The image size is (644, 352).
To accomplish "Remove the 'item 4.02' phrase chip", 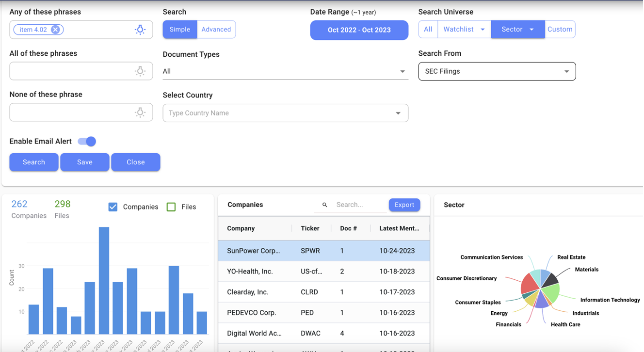I will [x=56, y=30].
